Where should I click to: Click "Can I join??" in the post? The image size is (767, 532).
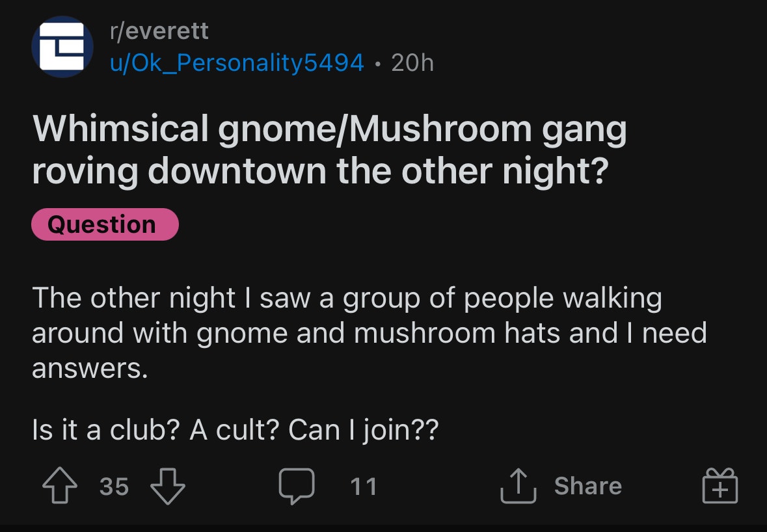click(x=363, y=430)
